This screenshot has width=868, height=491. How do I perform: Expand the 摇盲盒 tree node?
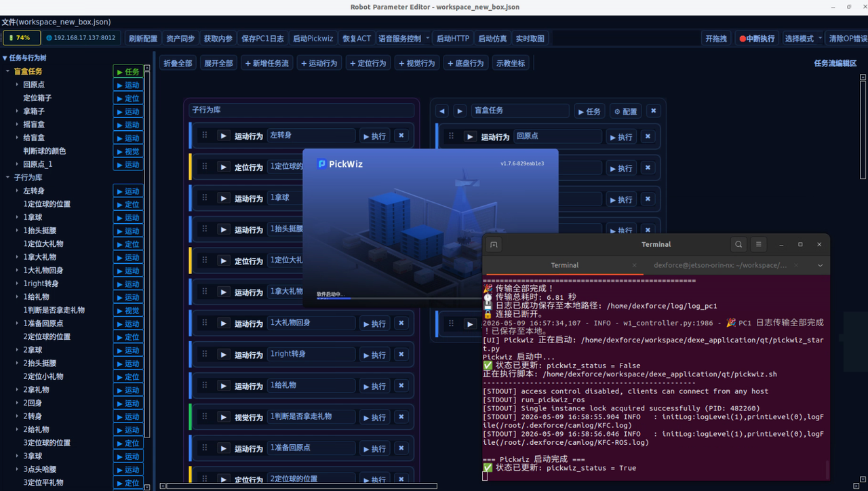click(x=17, y=125)
